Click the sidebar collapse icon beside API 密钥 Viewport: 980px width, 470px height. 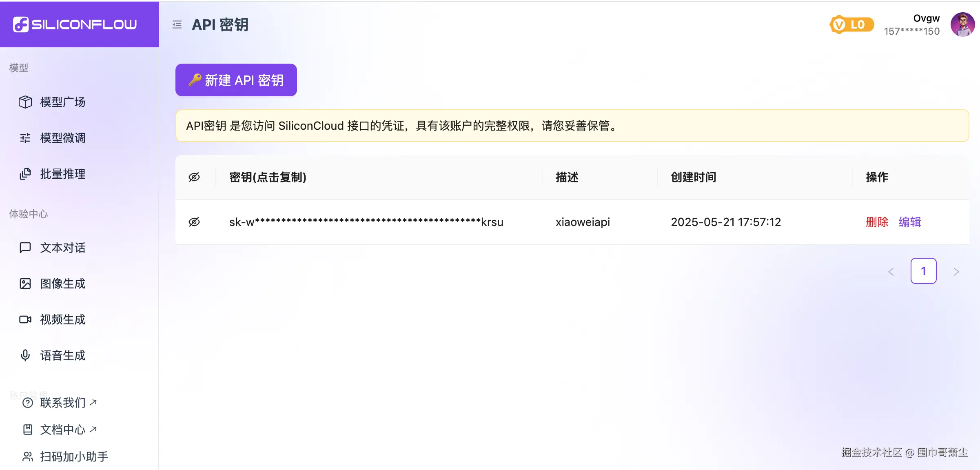[177, 24]
